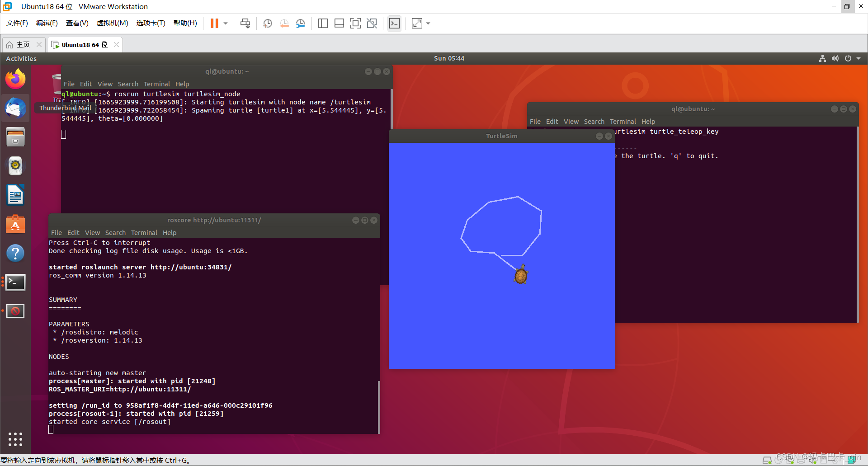Open Terminal menu in roscore terminal
Viewport: 868px width, 466px height.
[x=144, y=233]
